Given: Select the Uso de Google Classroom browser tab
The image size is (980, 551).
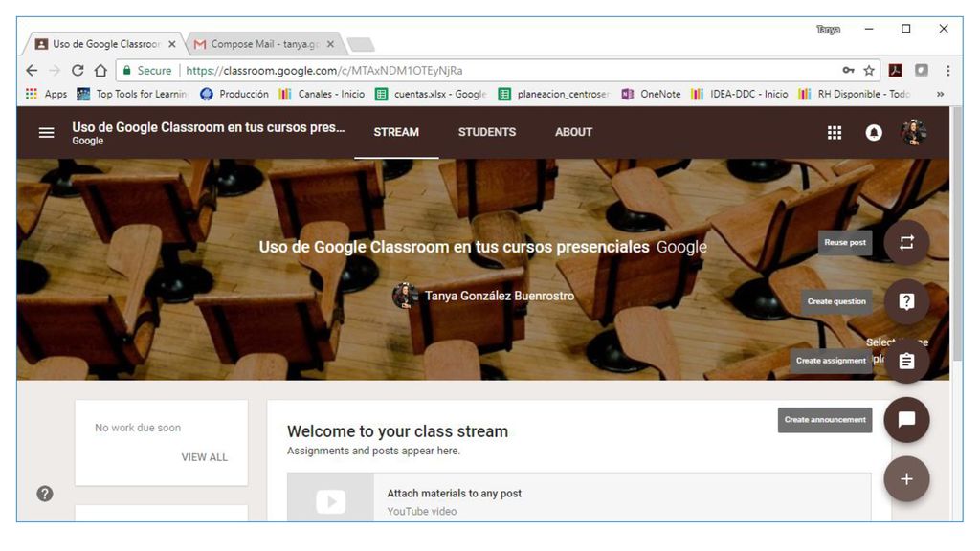Looking at the screenshot, I should (x=104, y=44).
